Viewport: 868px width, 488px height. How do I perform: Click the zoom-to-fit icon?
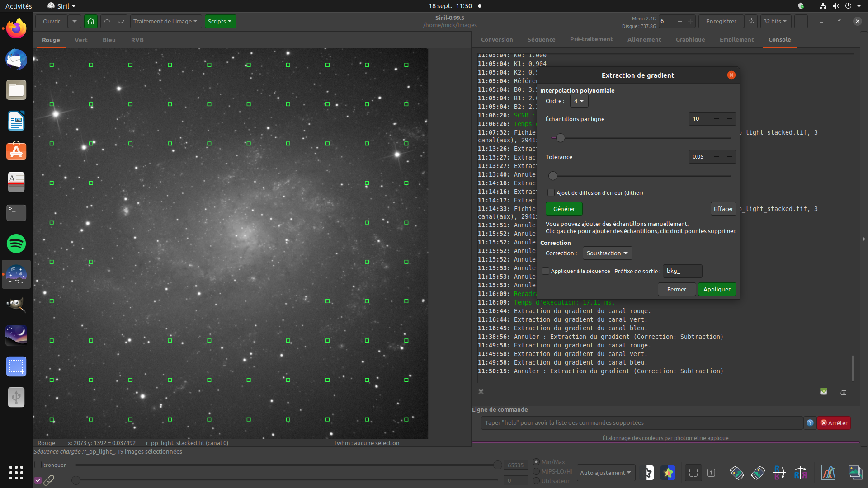click(x=693, y=473)
